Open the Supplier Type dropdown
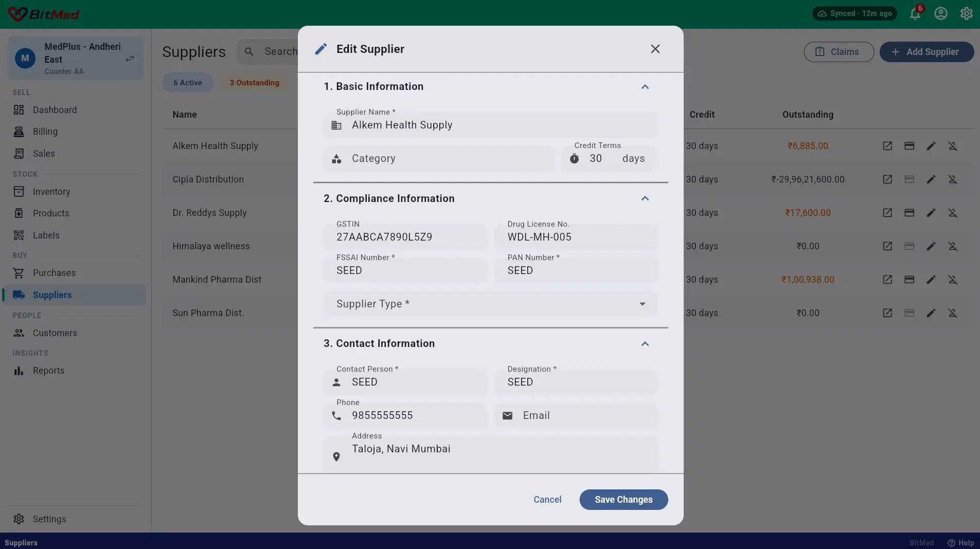Viewport: 980px width, 549px height. click(x=490, y=304)
